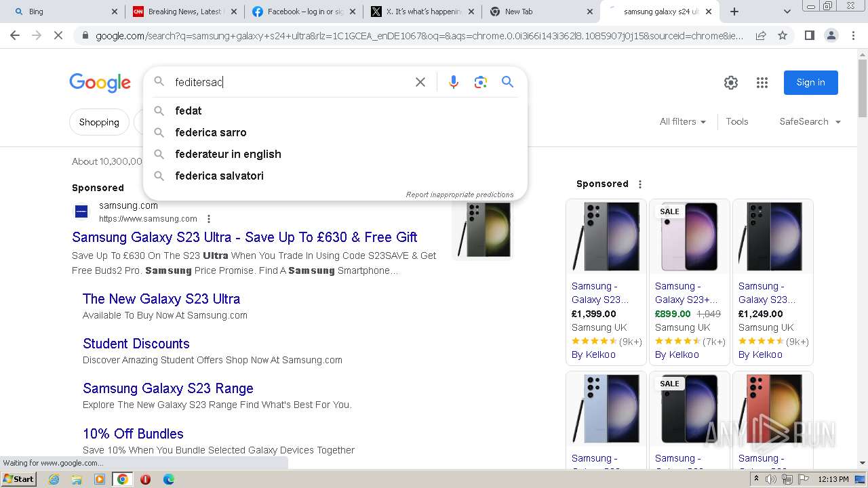
Task: Open the red Opera taskbar icon
Action: pos(145,479)
